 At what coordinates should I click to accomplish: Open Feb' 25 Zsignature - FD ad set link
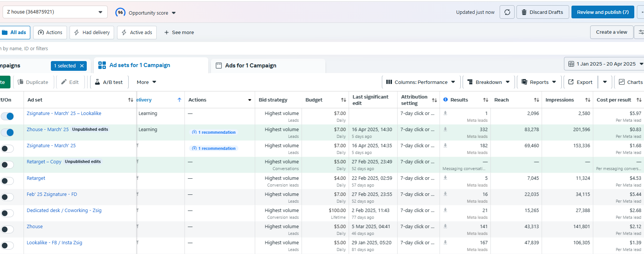[x=52, y=194]
